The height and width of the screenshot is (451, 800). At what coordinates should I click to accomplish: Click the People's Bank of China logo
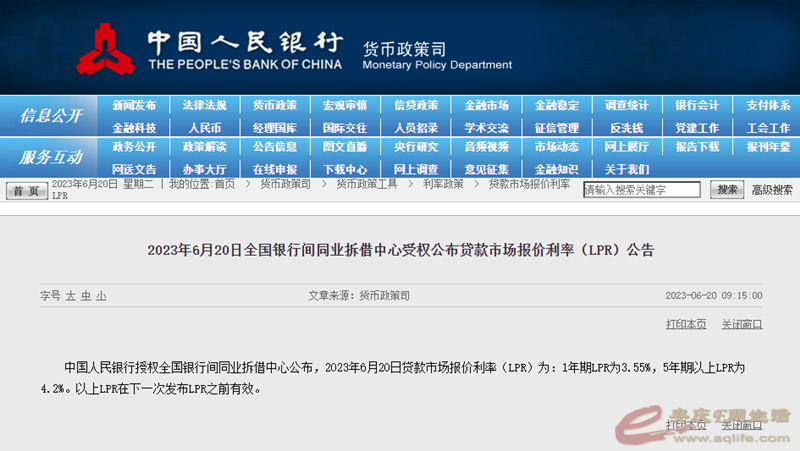[104, 48]
